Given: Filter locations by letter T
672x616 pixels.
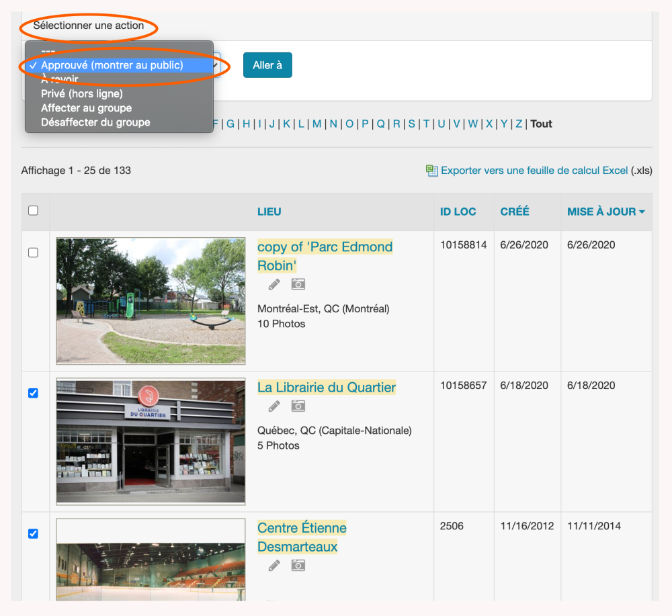Looking at the screenshot, I should click(426, 124).
